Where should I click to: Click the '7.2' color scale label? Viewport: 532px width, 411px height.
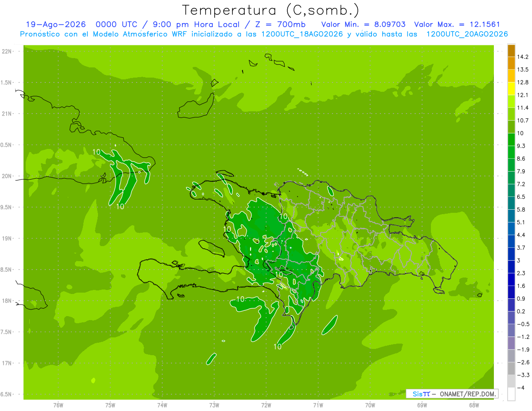click(521, 184)
